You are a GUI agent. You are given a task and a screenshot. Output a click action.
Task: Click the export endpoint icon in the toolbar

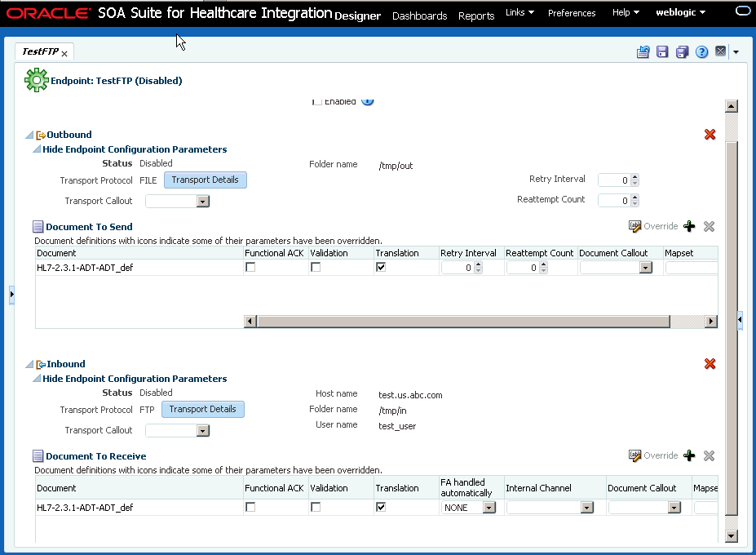[643, 51]
